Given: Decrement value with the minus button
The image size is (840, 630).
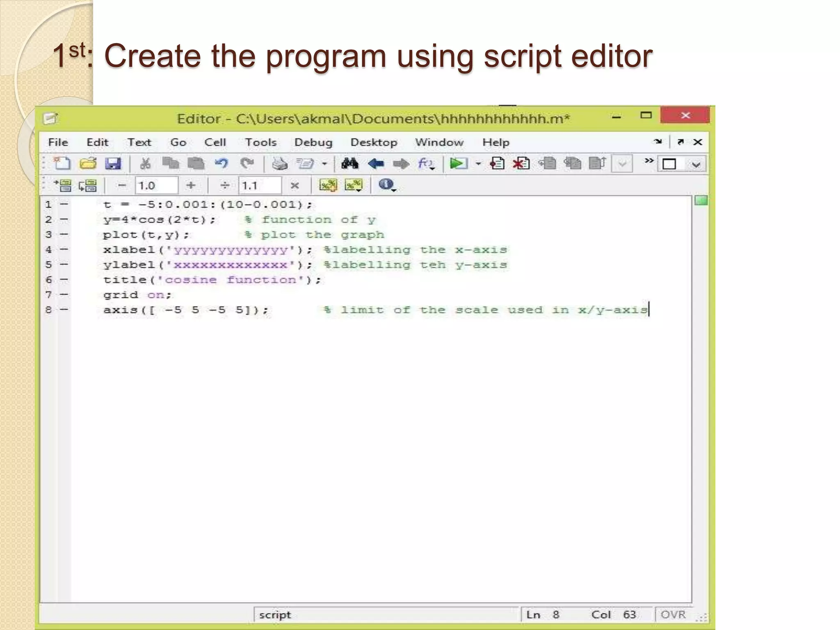Looking at the screenshot, I should coord(122,185).
